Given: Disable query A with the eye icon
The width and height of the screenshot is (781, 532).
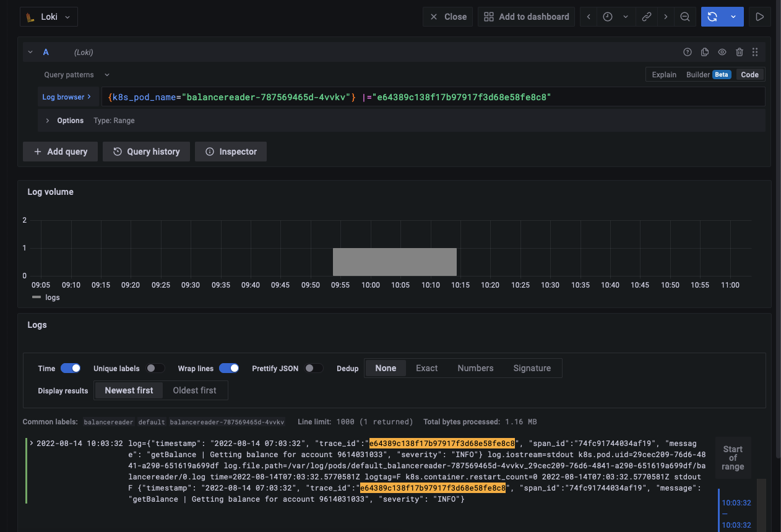Looking at the screenshot, I should click(x=722, y=52).
